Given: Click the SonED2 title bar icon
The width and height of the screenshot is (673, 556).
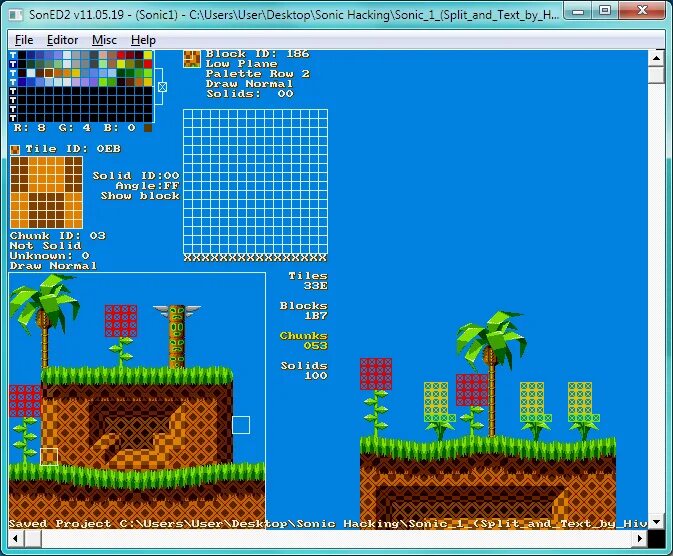Looking at the screenshot, I should pyautogui.click(x=16, y=15).
